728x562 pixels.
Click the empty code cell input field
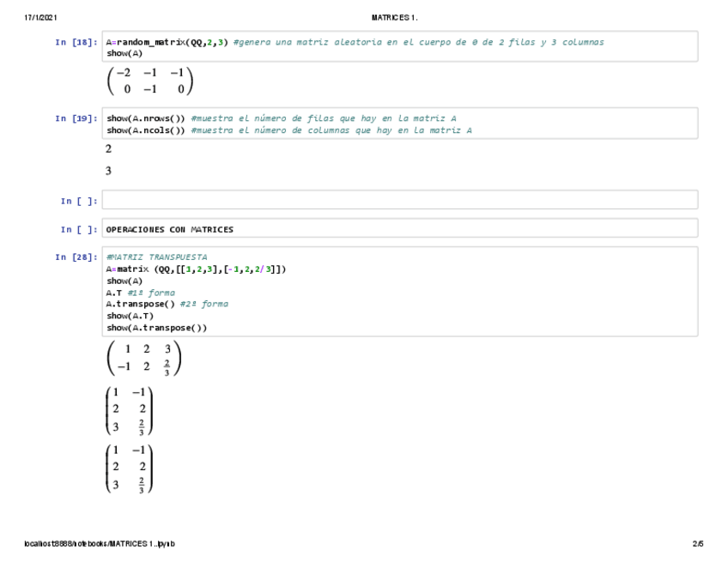click(400, 200)
